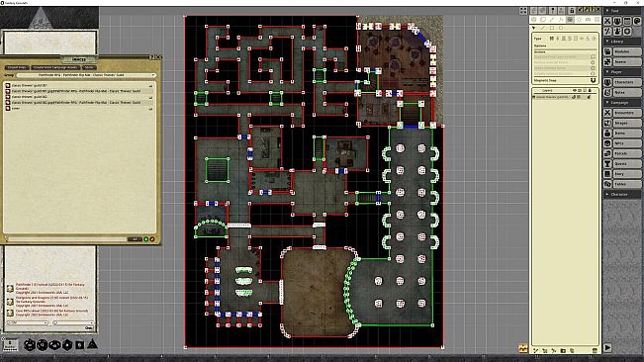Open the Group dropdown in the Images window
Screen dimensions: 644x362
(86, 75)
